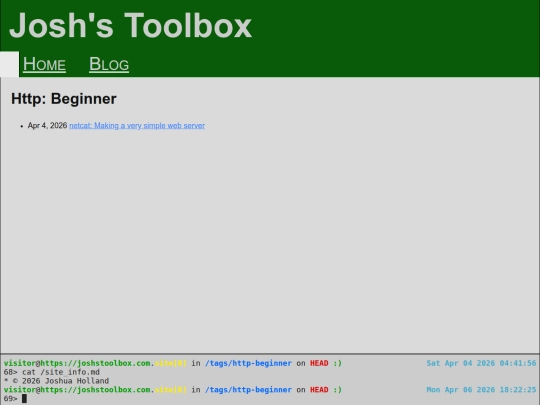Click red HEAD label in the first prompt

coord(319,363)
